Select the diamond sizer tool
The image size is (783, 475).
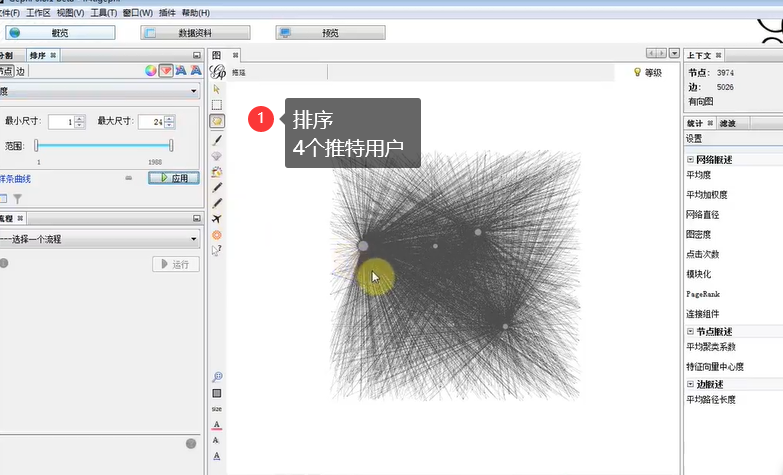[x=217, y=156]
